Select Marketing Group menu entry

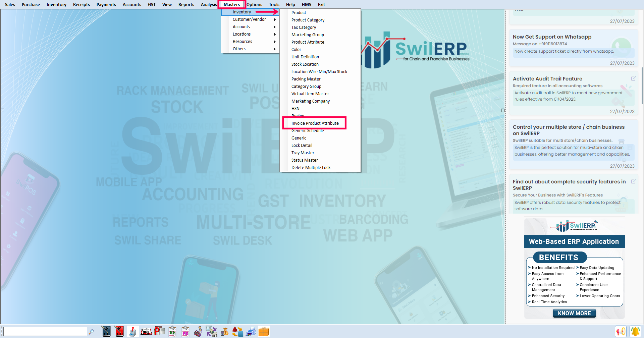(x=320, y=35)
